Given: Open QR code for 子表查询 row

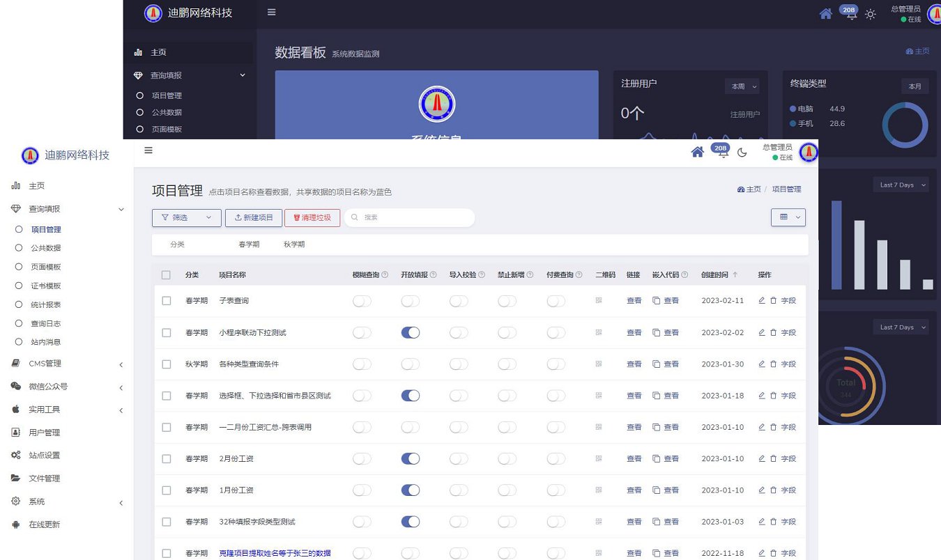Looking at the screenshot, I should tap(599, 301).
